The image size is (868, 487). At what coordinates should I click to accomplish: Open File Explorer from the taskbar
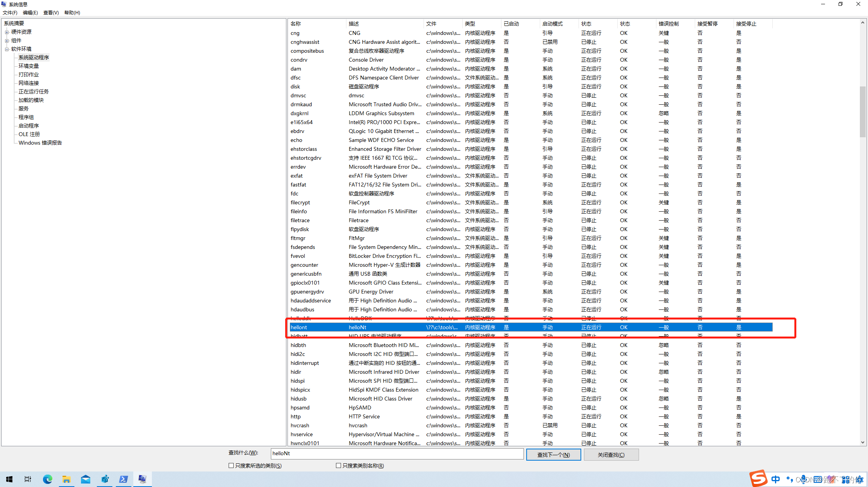tap(67, 479)
